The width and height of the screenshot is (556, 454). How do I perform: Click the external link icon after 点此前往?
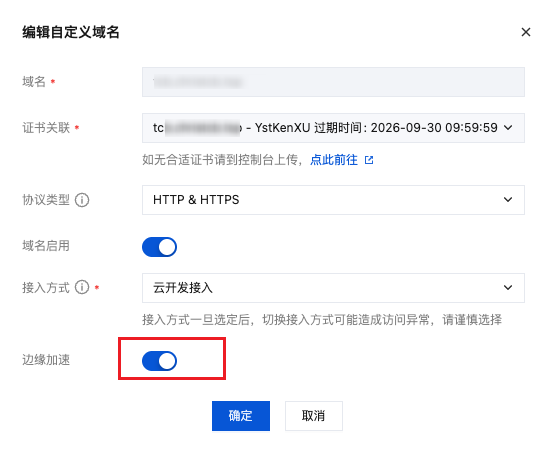click(x=369, y=160)
